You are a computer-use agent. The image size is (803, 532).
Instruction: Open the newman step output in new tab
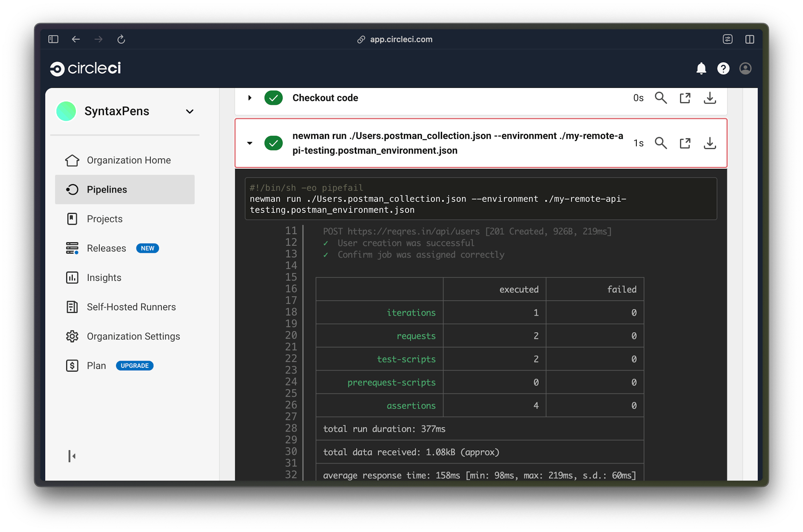click(685, 143)
